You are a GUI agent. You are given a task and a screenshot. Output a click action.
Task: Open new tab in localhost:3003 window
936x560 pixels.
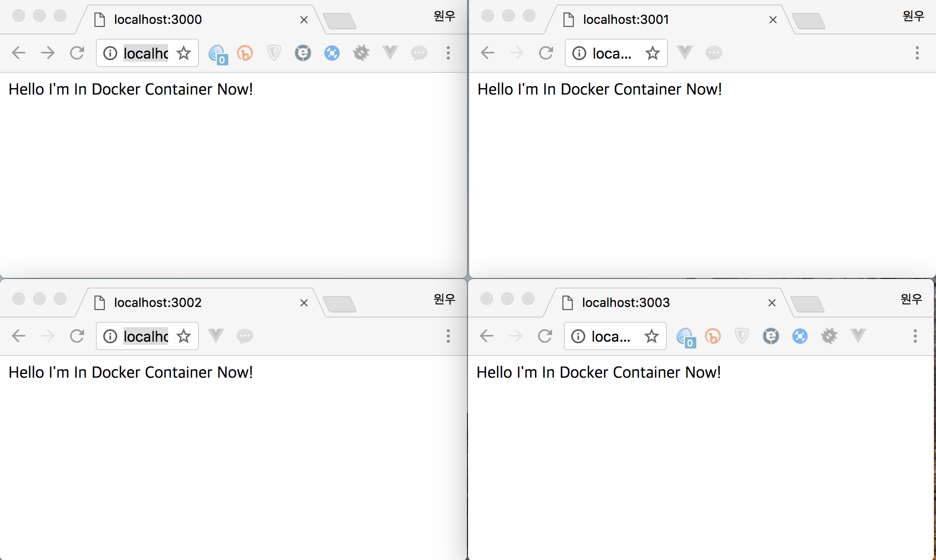tap(807, 304)
